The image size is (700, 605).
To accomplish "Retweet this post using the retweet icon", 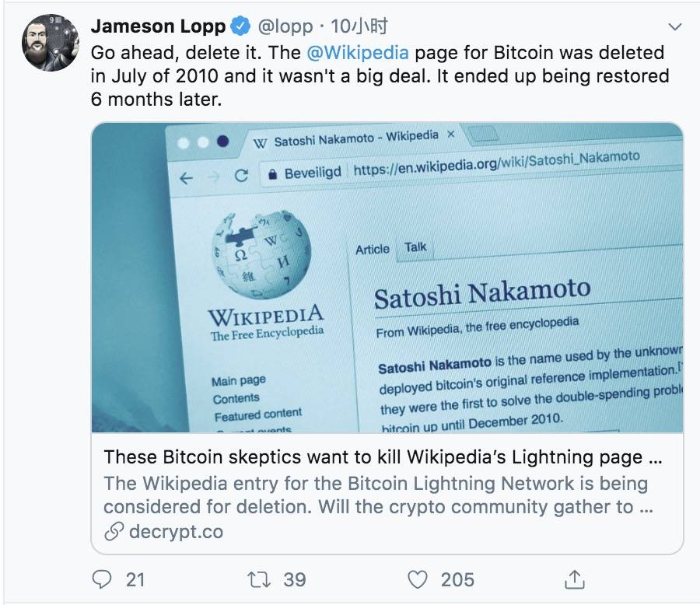I will pyautogui.click(x=259, y=579).
